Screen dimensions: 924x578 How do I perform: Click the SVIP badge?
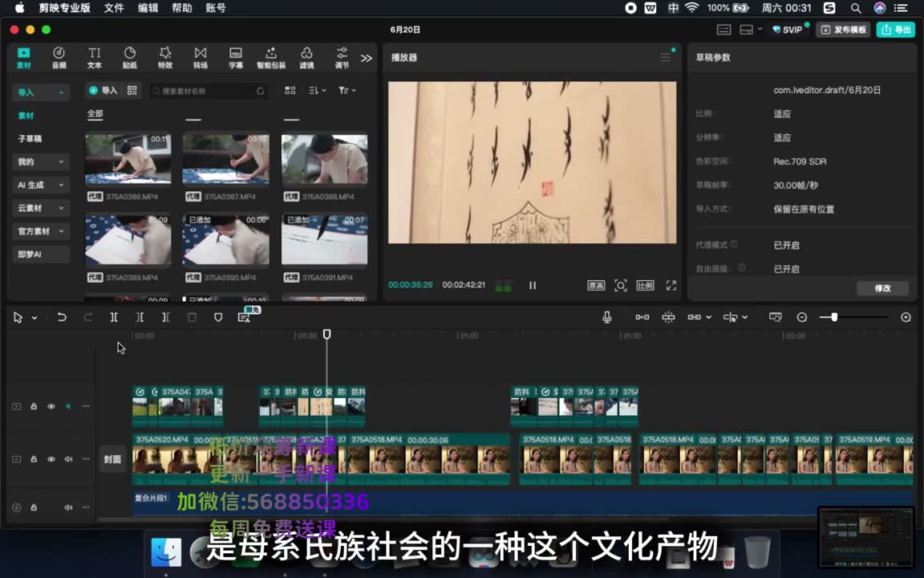pyautogui.click(x=788, y=30)
